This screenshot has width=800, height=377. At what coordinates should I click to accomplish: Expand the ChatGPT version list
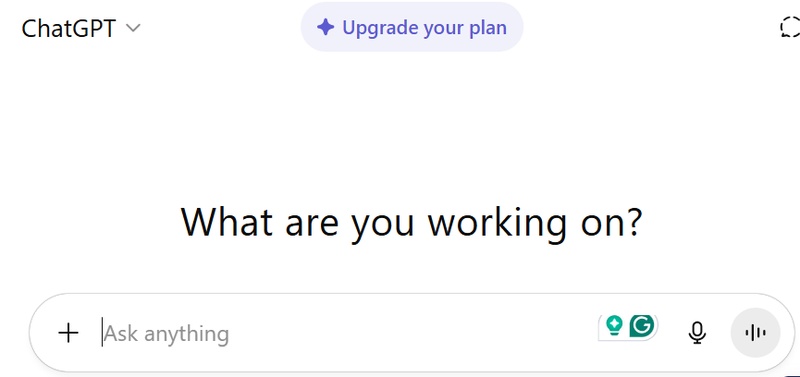(x=81, y=29)
